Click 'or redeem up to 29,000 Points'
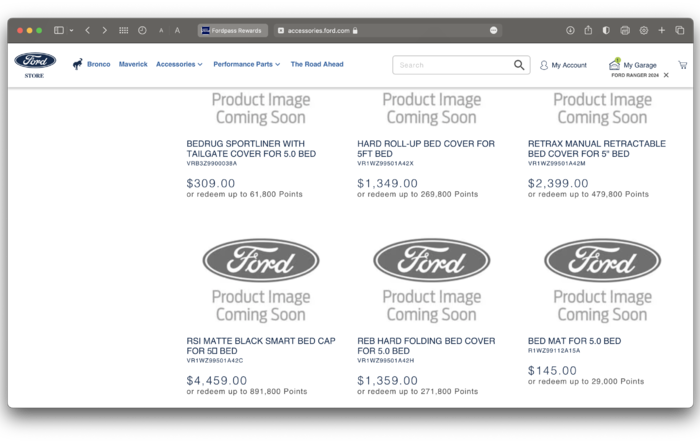The image size is (700, 443). pyautogui.click(x=586, y=381)
